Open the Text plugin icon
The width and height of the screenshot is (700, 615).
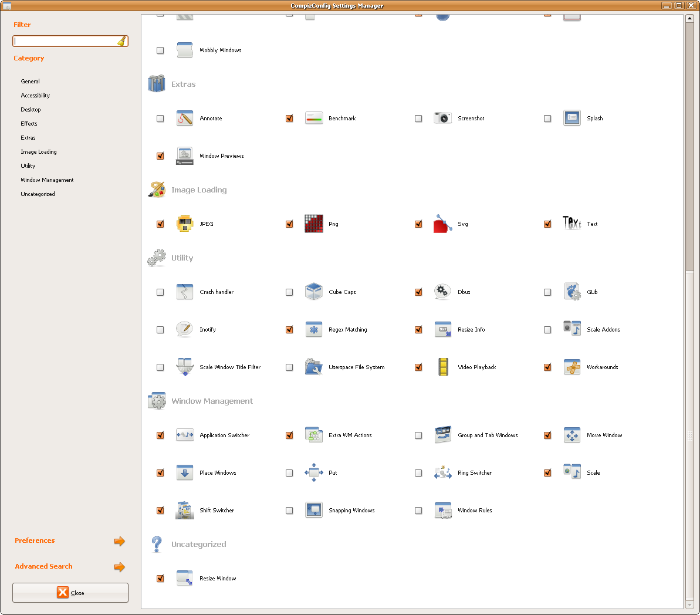pos(572,224)
